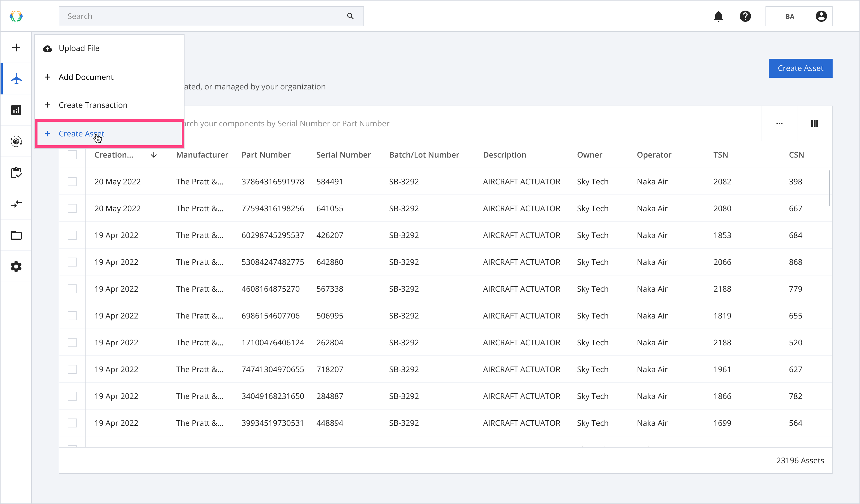Click part number 74741304970655
860x504 pixels.
coord(273,369)
